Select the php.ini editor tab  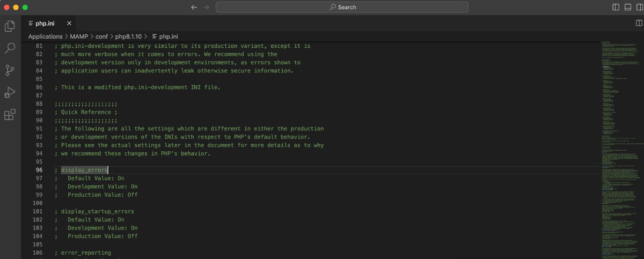tap(45, 23)
